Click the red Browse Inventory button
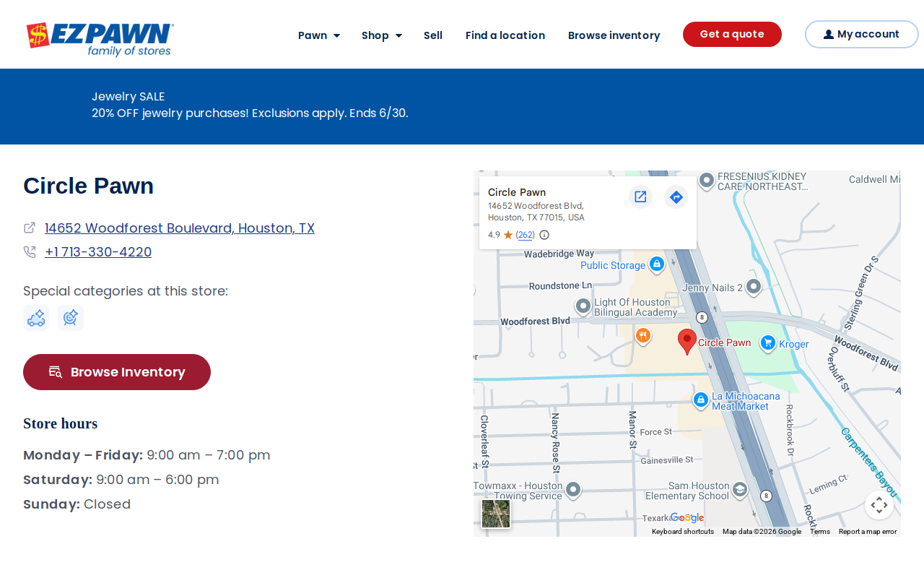 [x=117, y=372]
